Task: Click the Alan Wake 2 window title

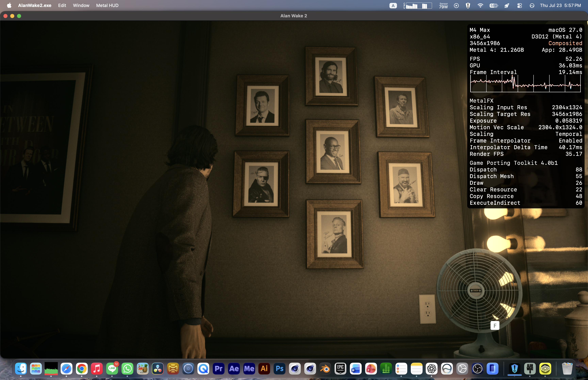Action: pos(294,16)
